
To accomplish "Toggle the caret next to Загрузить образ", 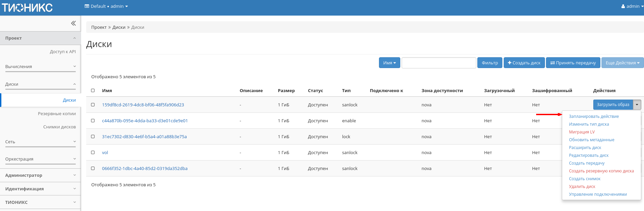I will click(637, 105).
